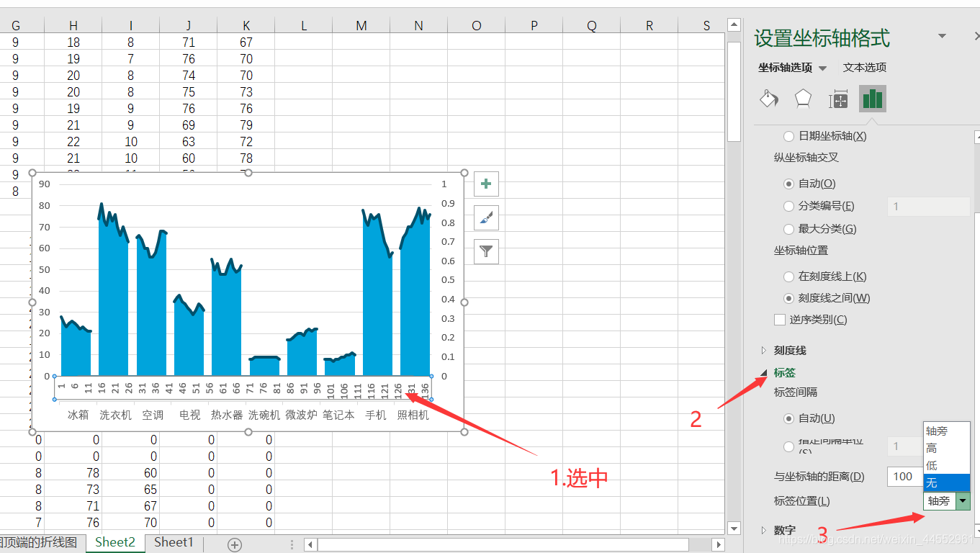Click the 分类编号 value field
This screenshot has height=553, width=980.
click(x=929, y=206)
